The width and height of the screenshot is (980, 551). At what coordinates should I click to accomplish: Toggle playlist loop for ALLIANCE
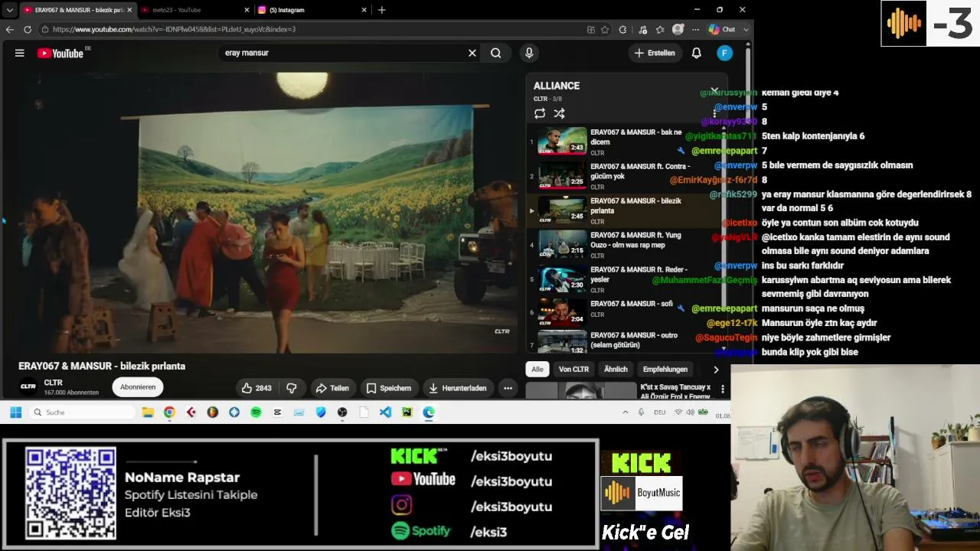pyautogui.click(x=540, y=113)
